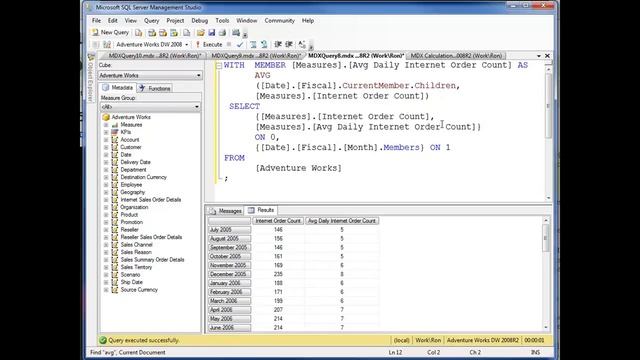Open the Cube selection dropdown
This screenshot has height=360, width=640.
(x=198, y=76)
